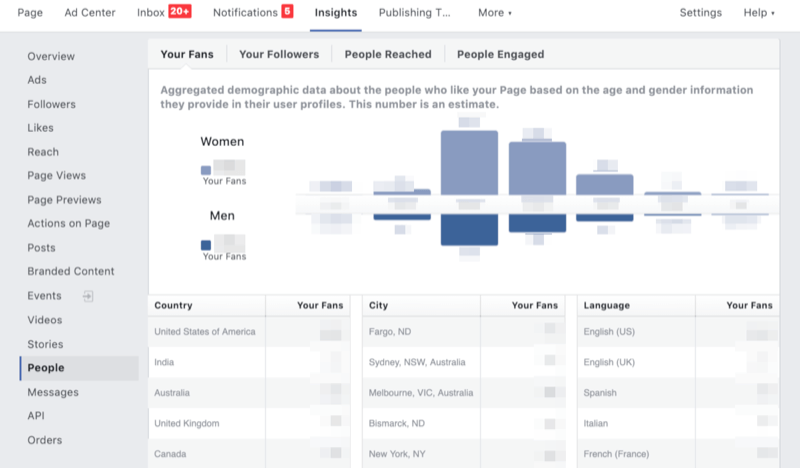Click the Men legend color swatch
Image resolution: width=800 pixels, height=468 pixels.
(206, 244)
